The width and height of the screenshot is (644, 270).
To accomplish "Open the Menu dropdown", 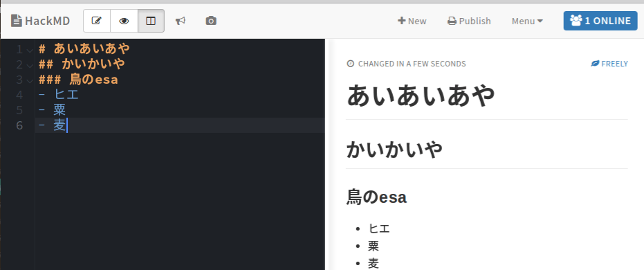I will click(x=527, y=21).
